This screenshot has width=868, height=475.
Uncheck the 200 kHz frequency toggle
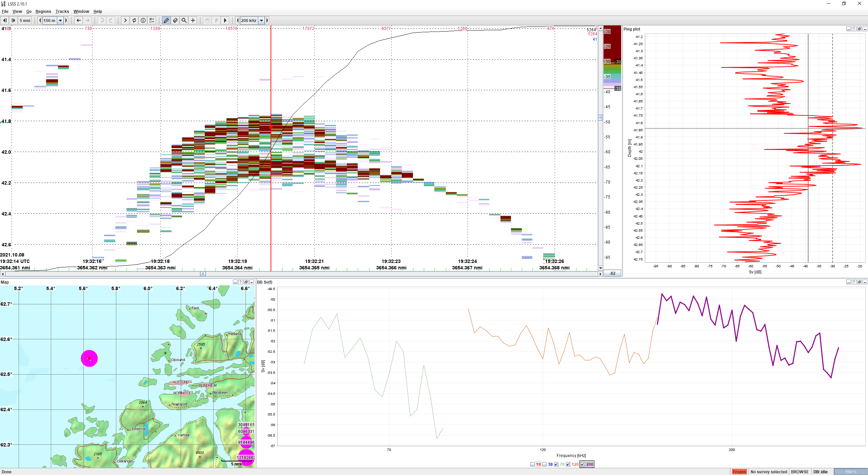tap(583, 464)
